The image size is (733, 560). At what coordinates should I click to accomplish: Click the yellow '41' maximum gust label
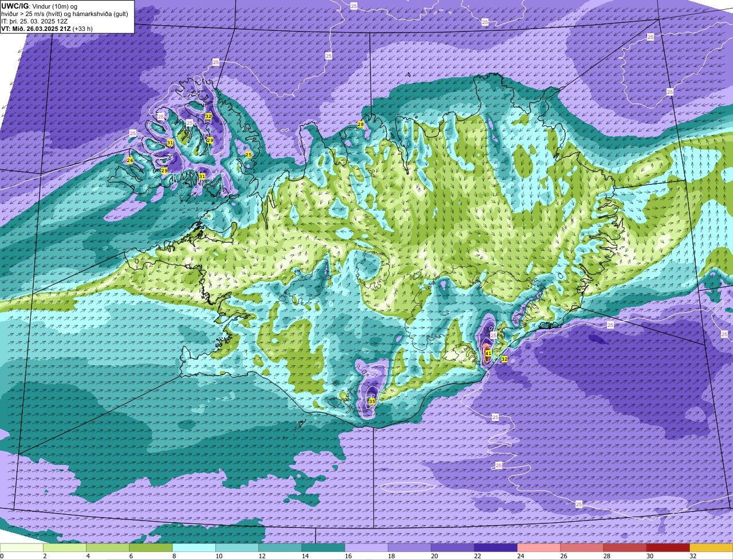488,354
